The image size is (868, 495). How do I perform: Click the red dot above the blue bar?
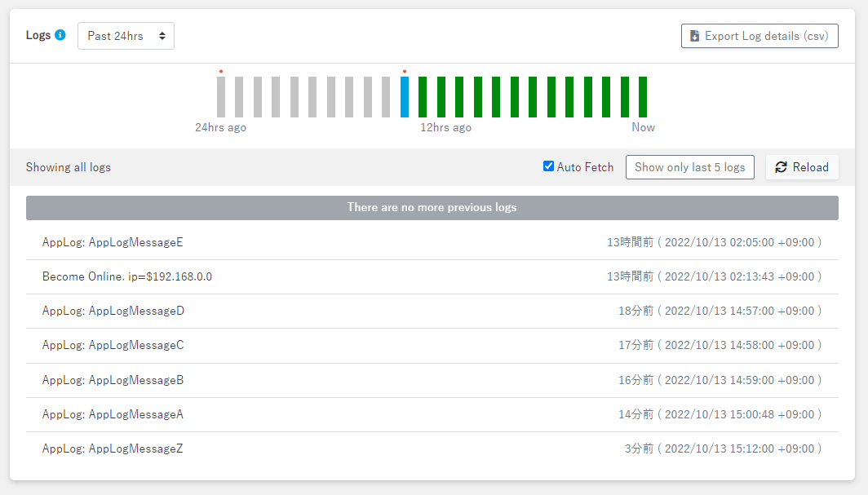405,72
